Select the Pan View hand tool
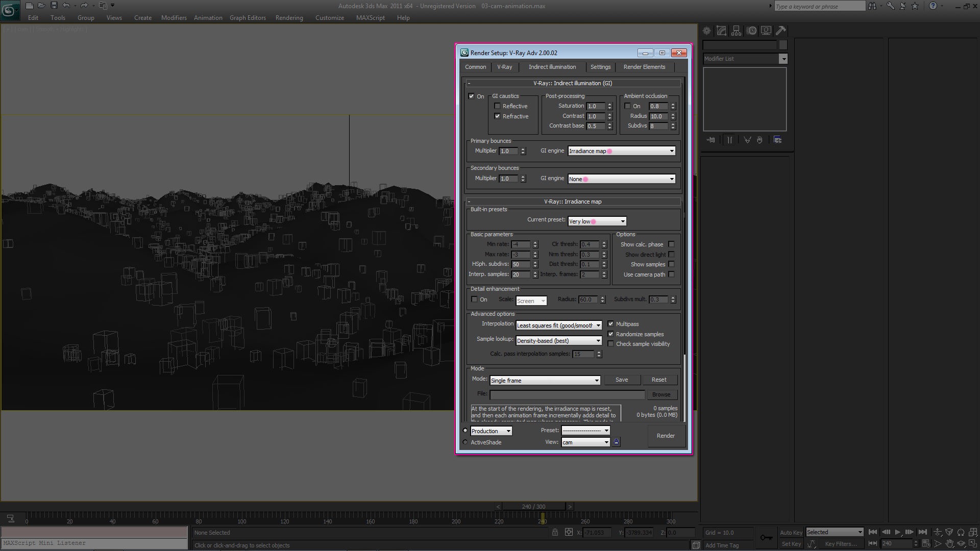Image resolution: width=980 pixels, height=551 pixels. (949, 544)
